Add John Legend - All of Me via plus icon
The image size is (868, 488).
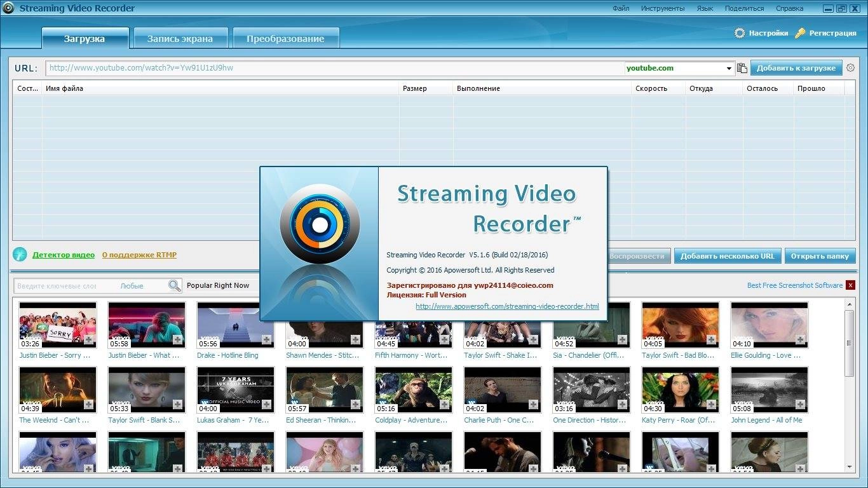tap(800, 405)
